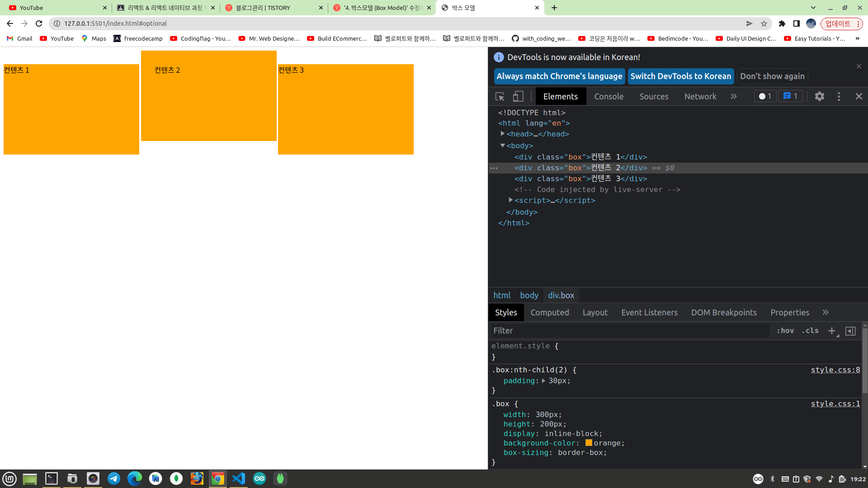Toggle Chrome side panel button

tap(797, 23)
